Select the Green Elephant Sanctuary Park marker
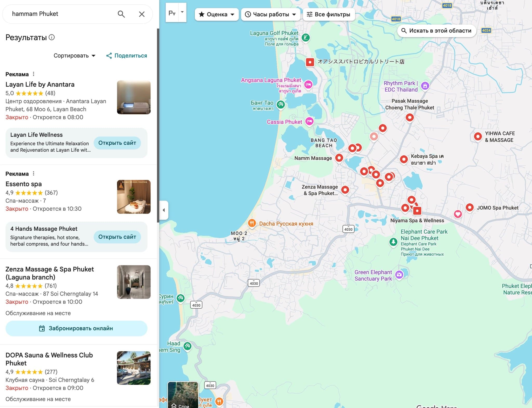Image resolution: width=532 pixels, height=408 pixels. coord(399,275)
